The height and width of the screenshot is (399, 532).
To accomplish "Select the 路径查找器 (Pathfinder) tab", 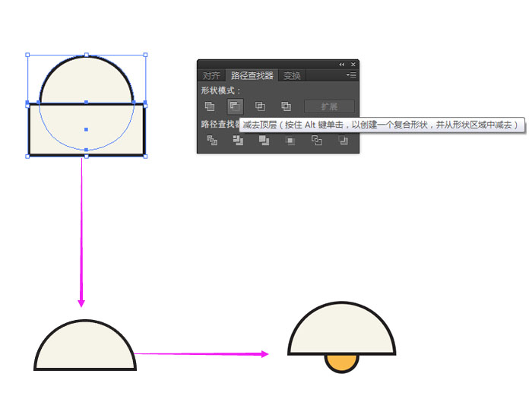I will 252,75.
